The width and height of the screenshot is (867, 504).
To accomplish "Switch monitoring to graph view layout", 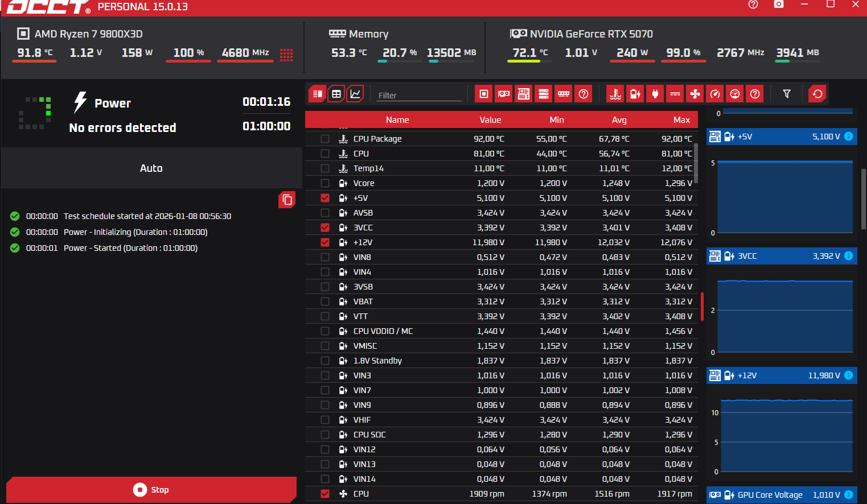I will coord(355,94).
